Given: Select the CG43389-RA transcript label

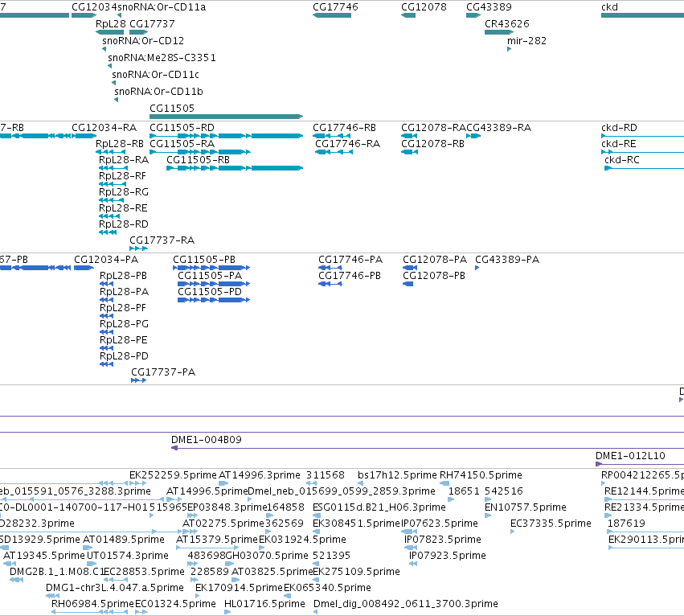Looking at the screenshot, I should [x=498, y=128].
